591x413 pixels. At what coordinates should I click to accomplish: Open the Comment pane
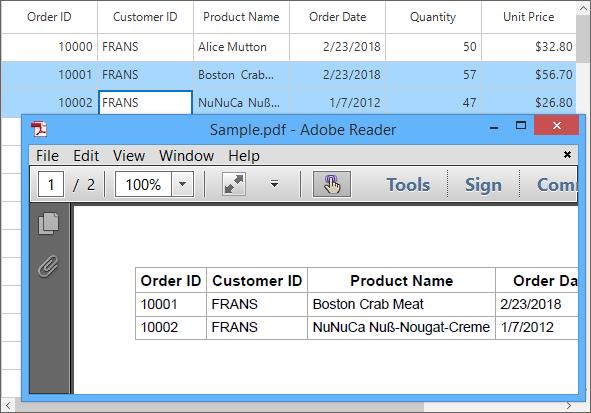(x=557, y=185)
